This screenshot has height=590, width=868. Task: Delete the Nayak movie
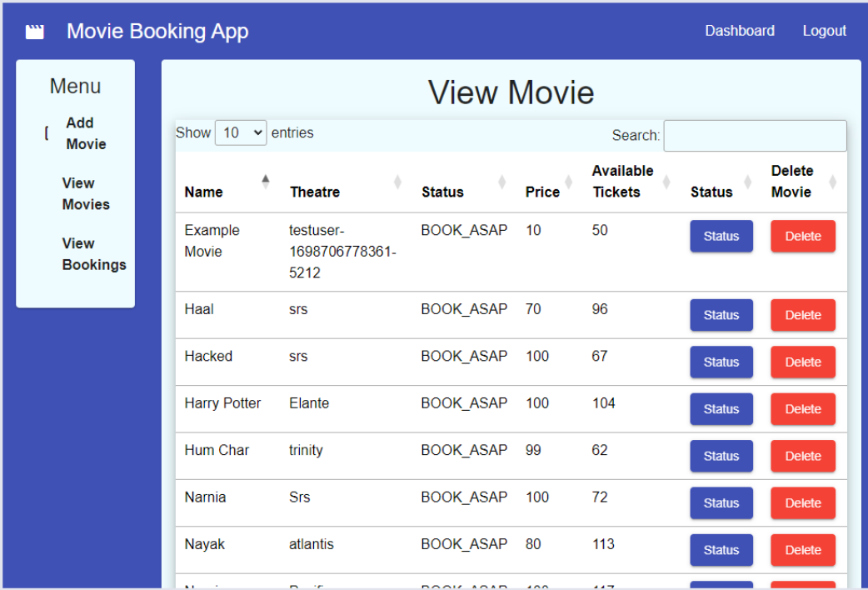coord(802,550)
